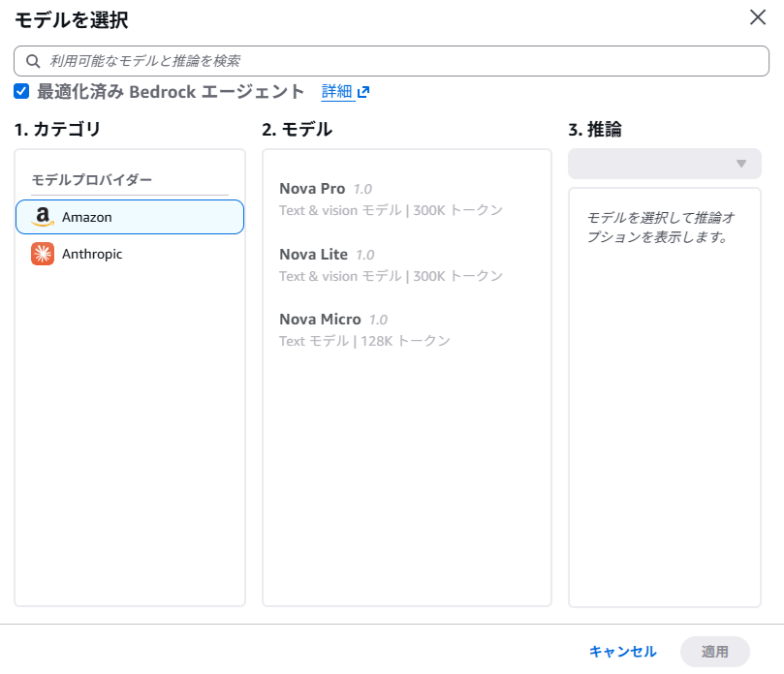This screenshot has width=784, height=674.
Task: Focus the model search field
Action: 392,61
